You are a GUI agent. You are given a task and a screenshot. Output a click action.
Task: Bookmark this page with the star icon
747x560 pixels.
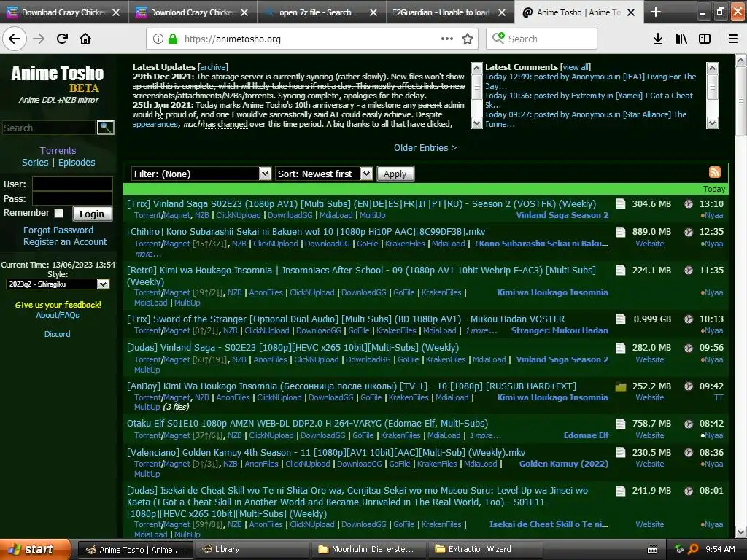(x=468, y=39)
